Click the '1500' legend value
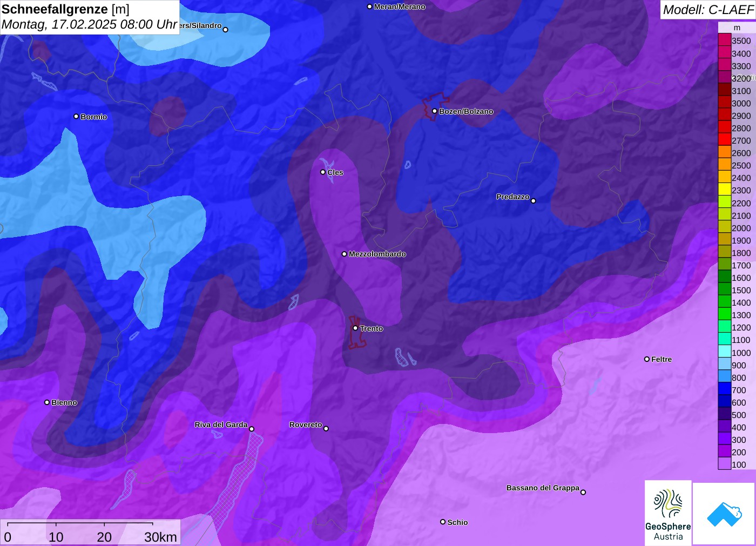The height and width of the screenshot is (546, 756). point(741,290)
